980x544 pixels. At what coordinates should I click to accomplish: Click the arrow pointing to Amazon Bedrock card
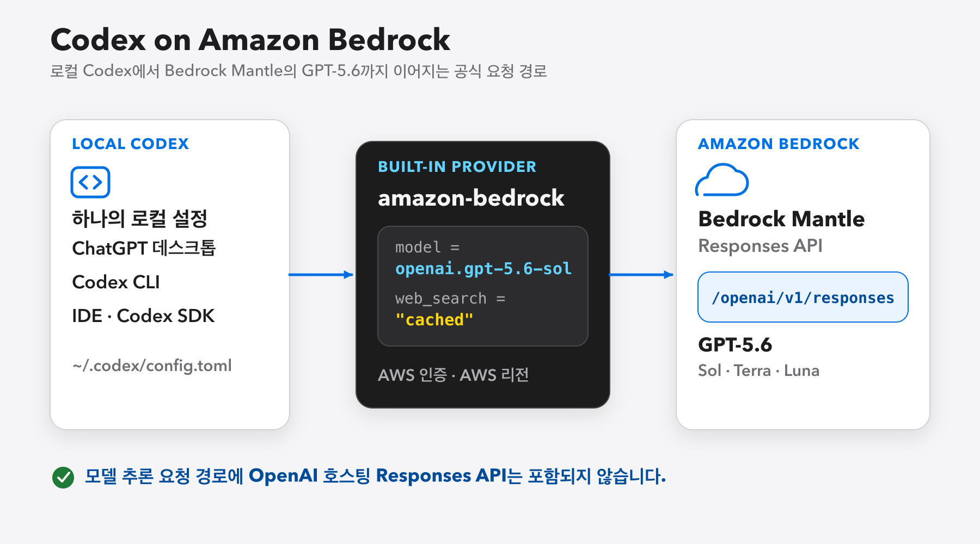[641, 275]
